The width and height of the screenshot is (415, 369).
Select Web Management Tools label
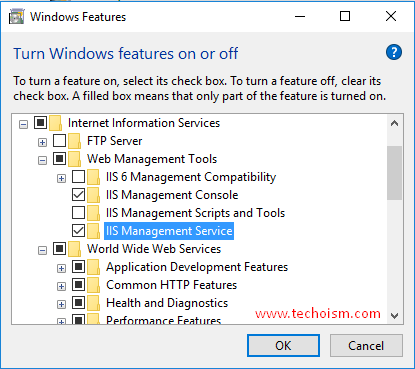[x=152, y=159]
